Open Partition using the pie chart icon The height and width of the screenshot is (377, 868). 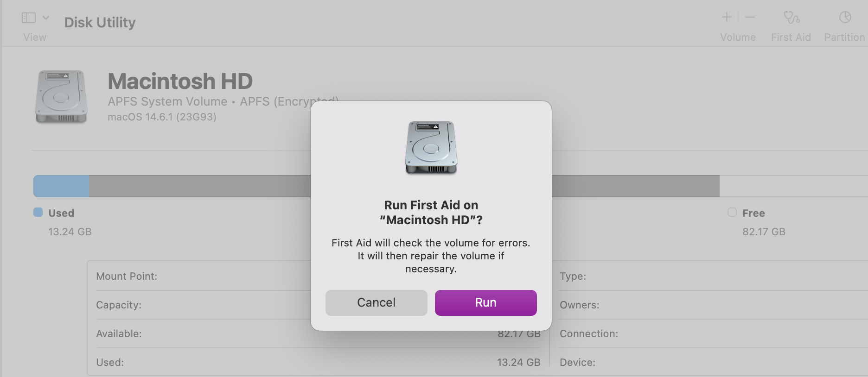click(x=845, y=18)
